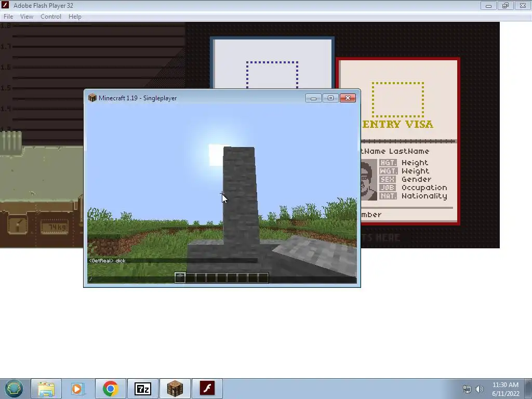This screenshot has width=532, height=399.
Task: Open 7-Zip from the taskbar
Action: [142, 389]
